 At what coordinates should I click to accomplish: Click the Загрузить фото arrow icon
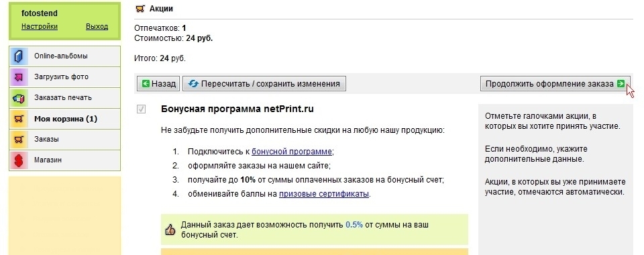(x=19, y=77)
